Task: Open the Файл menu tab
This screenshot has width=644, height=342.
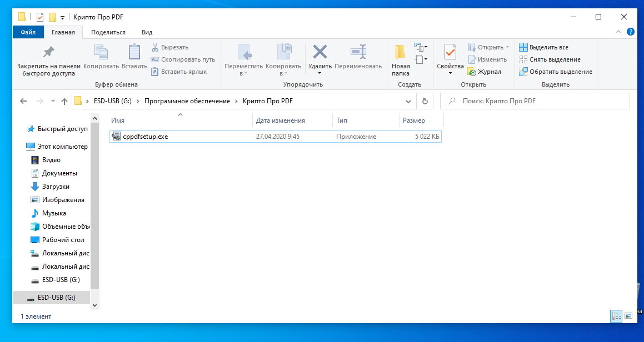Action: point(28,32)
